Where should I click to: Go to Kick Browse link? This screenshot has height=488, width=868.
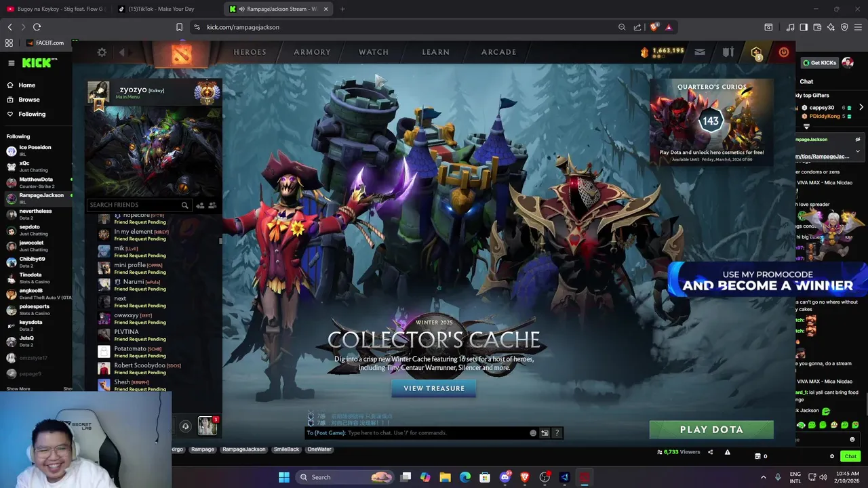[29, 100]
